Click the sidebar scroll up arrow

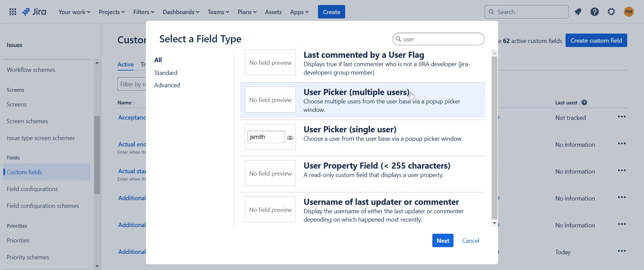(97, 63)
